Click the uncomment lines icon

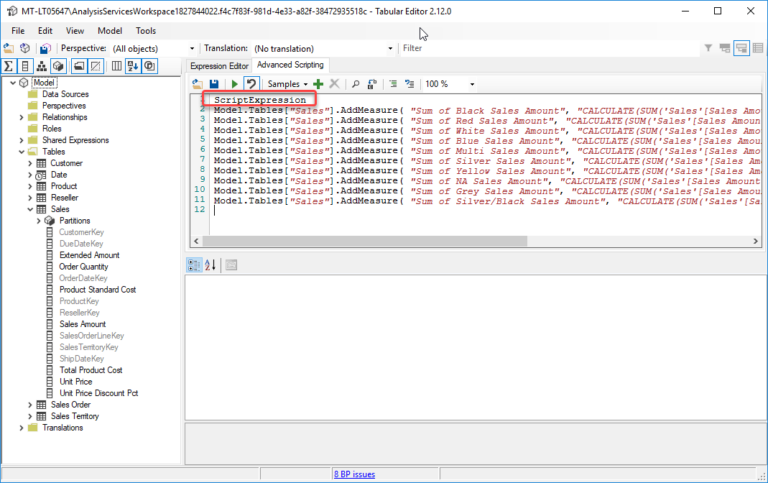pos(409,84)
